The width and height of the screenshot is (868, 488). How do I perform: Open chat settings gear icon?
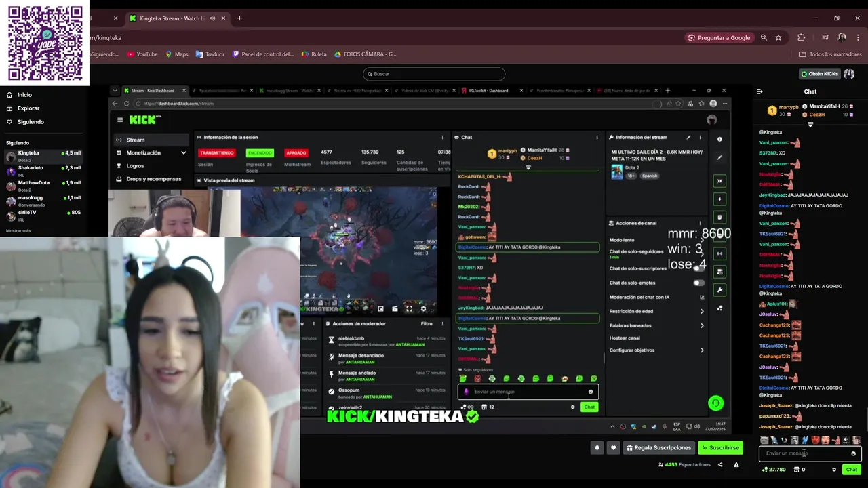(x=834, y=470)
